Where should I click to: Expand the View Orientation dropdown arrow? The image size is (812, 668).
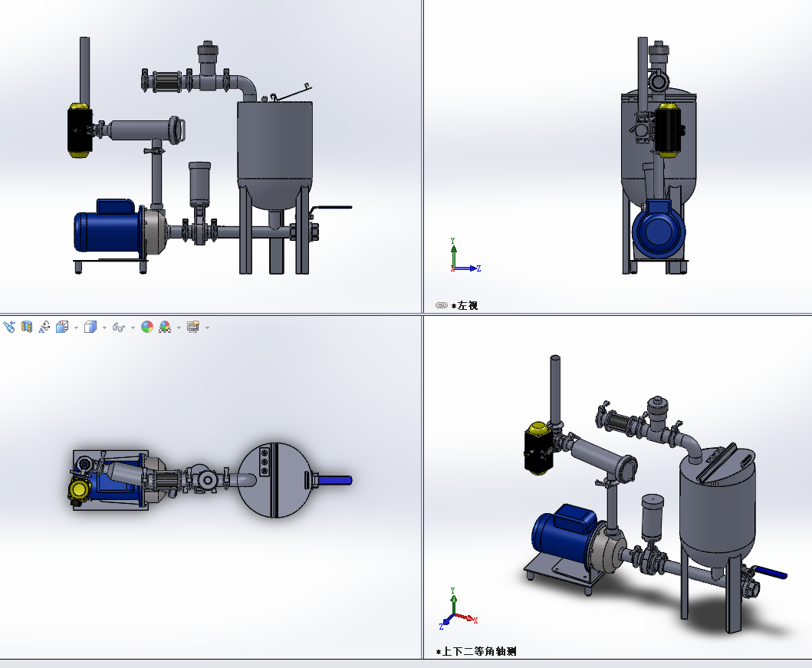(x=76, y=327)
